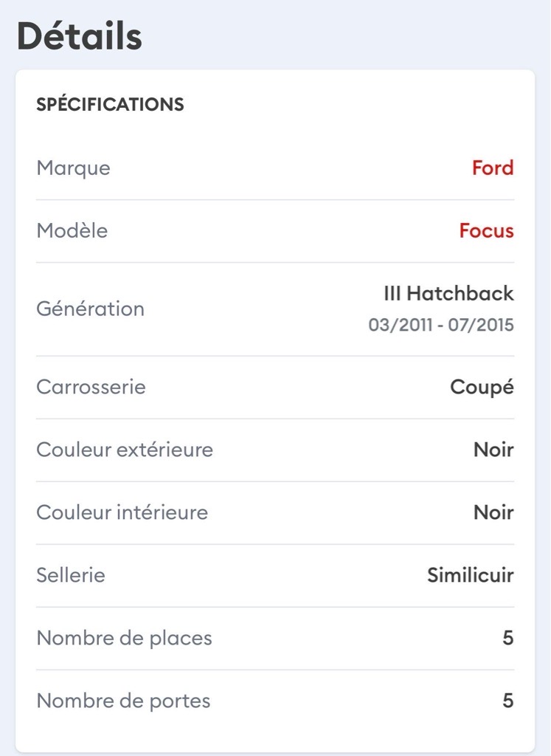Click the Nombre de places label
This screenshot has width=551, height=756.
pyautogui.click(x=124, y=638)
